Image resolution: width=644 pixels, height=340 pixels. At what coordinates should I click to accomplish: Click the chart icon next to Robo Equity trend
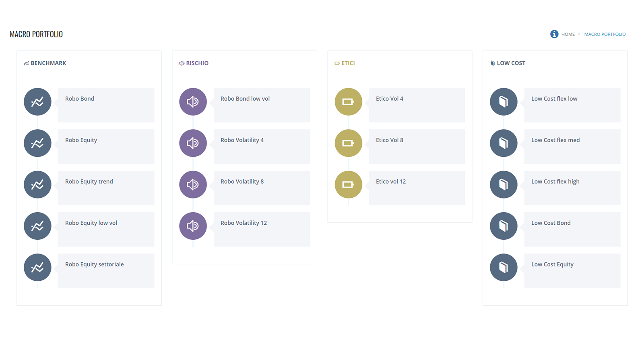pyautogui.click(x=37, y=185)
